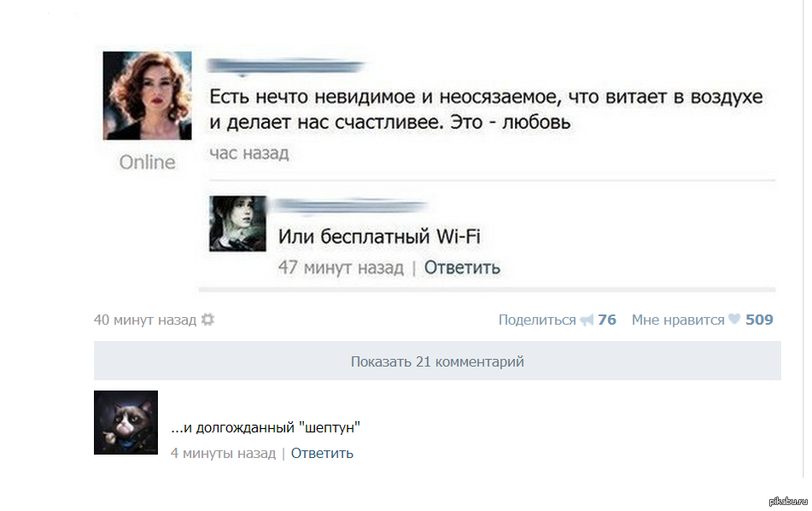Open the blurred author name of main post
812x511 pixels.
coord(285,67)
